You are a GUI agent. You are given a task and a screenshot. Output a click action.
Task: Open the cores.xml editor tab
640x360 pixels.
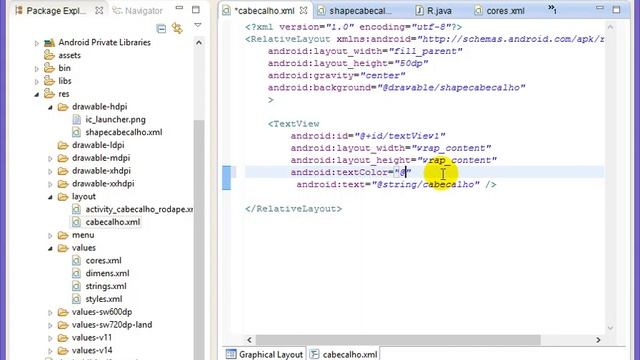tap(500, 11)
